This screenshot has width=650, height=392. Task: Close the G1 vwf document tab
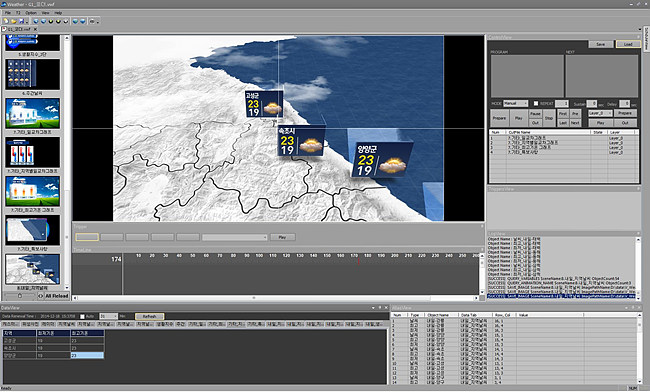(35, 29)
